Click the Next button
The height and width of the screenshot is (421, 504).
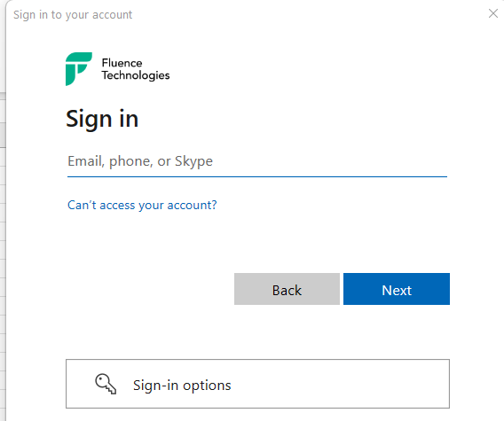(x=397, y=289)
